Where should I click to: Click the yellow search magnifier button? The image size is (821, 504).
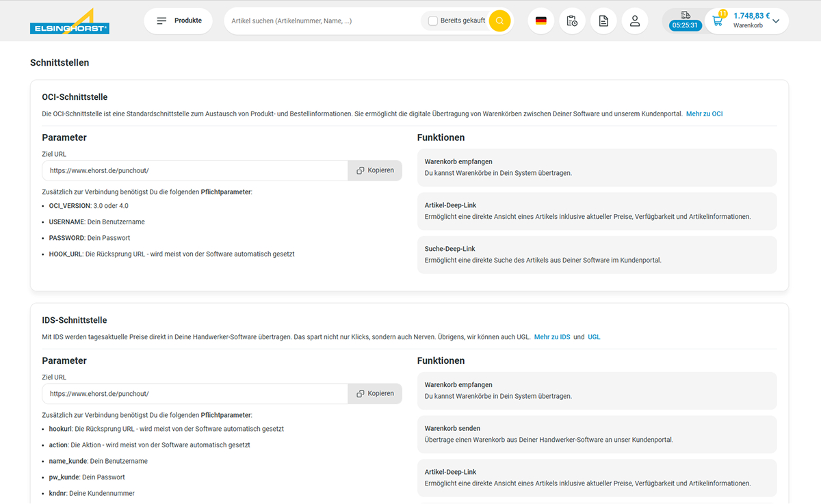point(500,21)
